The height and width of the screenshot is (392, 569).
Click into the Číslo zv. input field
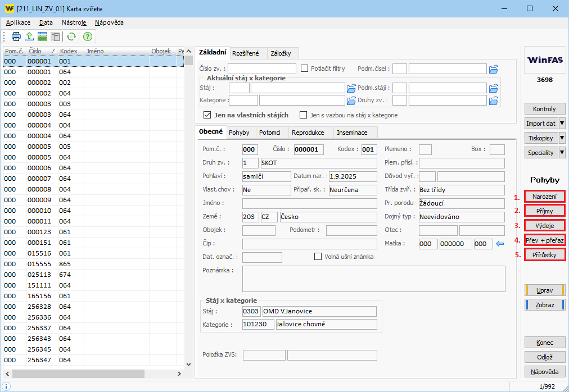point(262,69)
